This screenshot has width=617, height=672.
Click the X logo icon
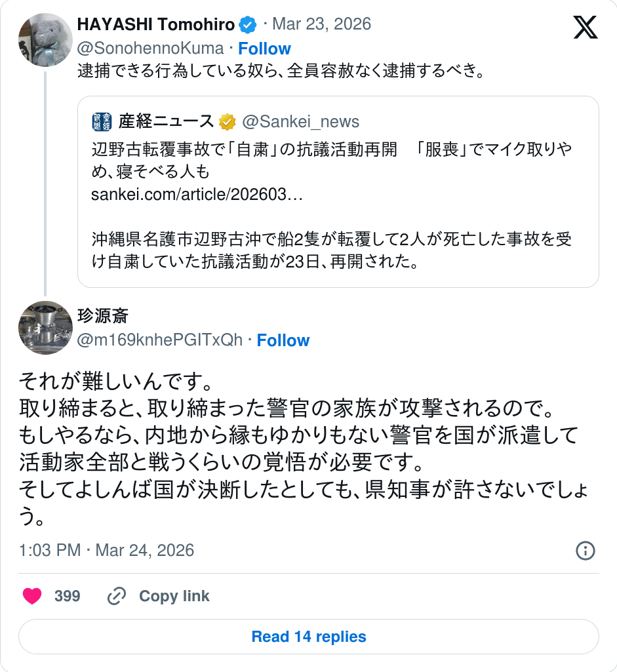point(585,27)
